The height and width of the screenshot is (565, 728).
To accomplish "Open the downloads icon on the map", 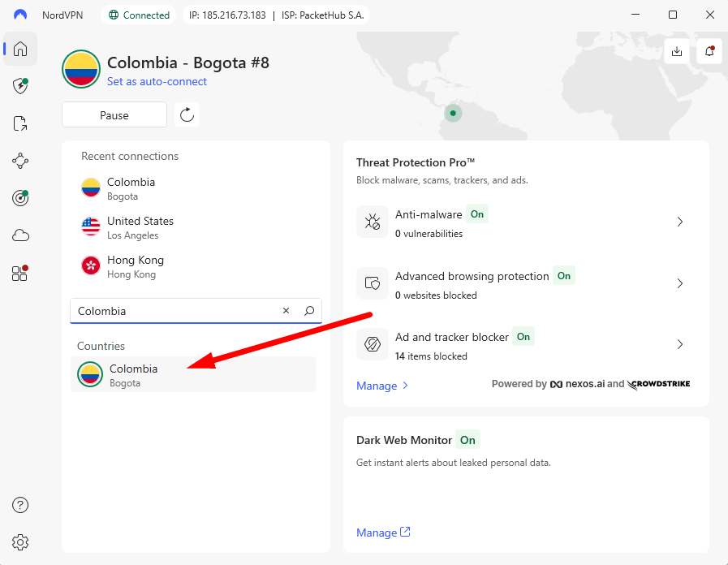I will tap(676, 50).
